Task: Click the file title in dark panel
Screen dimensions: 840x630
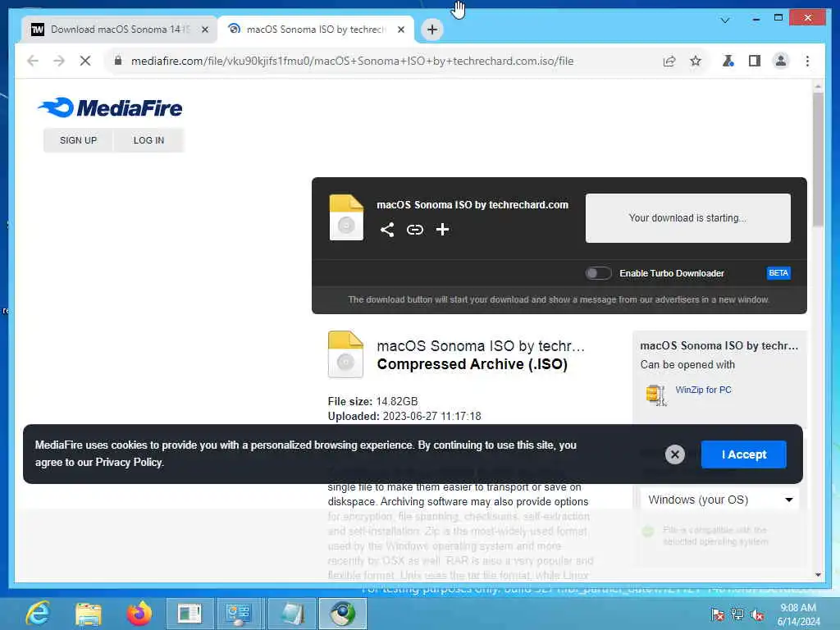Action: [x=472, y=204]
